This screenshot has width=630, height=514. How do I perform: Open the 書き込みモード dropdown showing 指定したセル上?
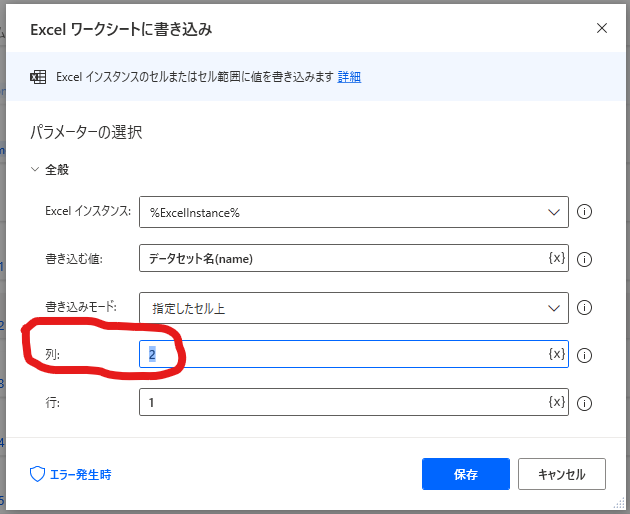(354, 308)
